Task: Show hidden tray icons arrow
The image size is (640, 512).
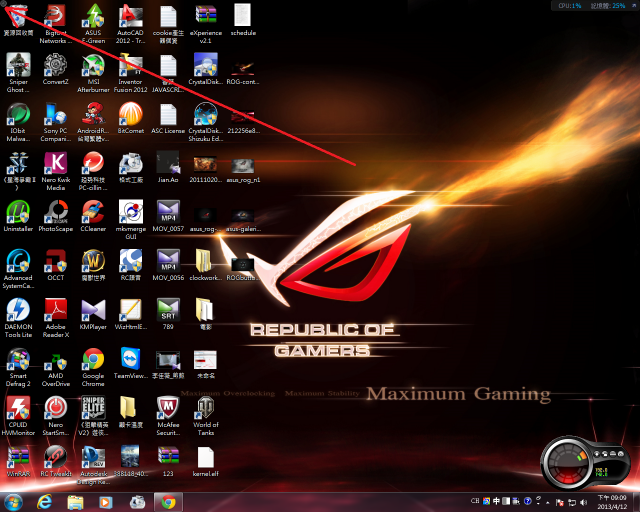Action: [548, 502]
